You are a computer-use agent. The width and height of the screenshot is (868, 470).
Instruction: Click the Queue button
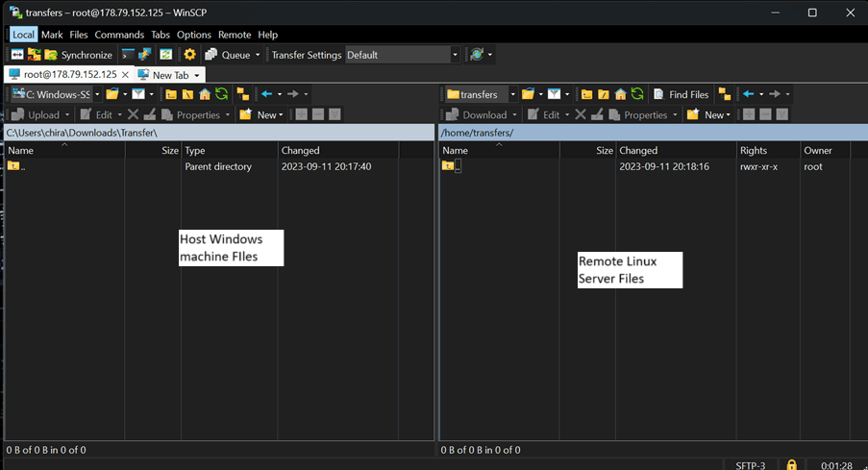(228, 54)
